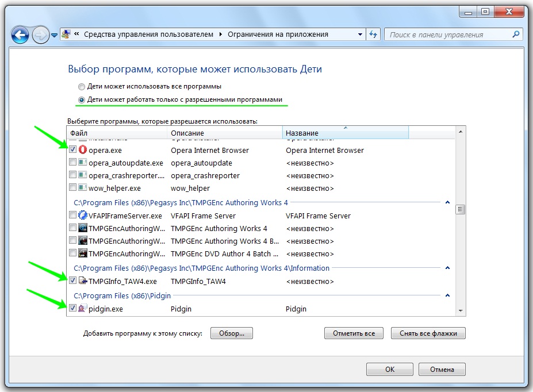Viewport: 533px width, 392px height.
Task: Expand the breadcrumb arrow after 'Средства управления пользователем'
Action: [x=221, y=34]
